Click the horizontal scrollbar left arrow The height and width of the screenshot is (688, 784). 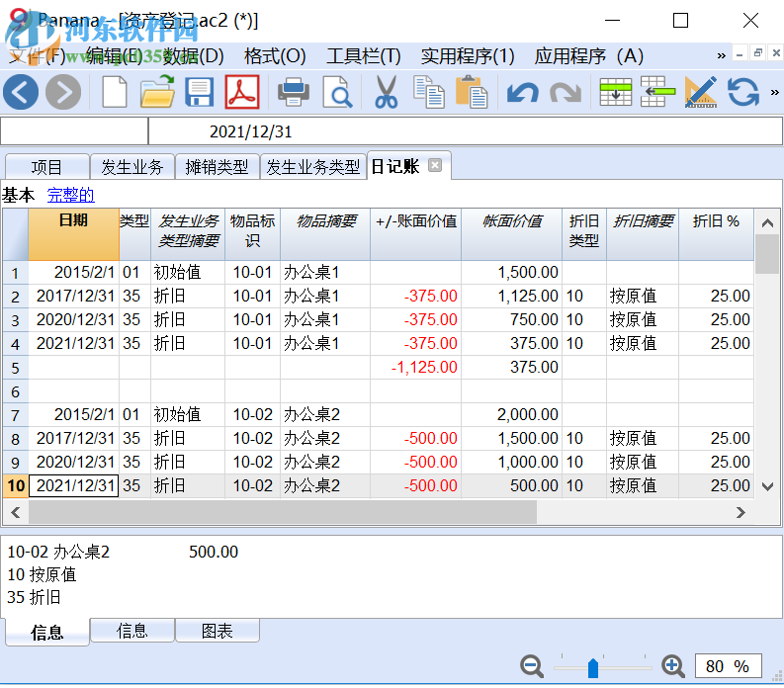tap(16, 512)
